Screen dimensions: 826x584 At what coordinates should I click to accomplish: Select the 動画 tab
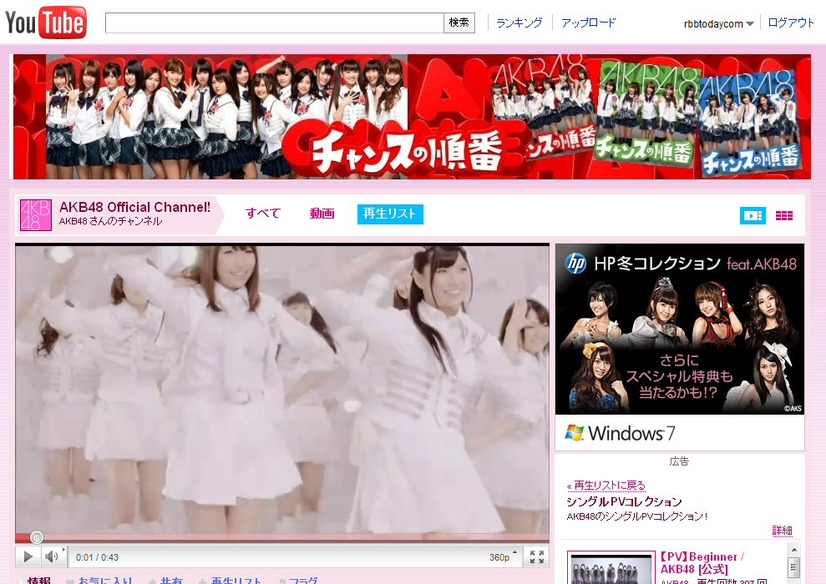pos(322,213)
